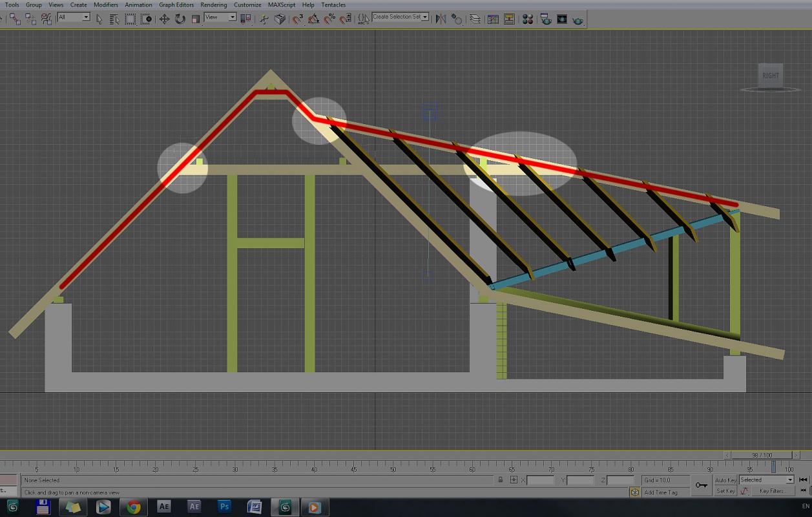Click the Select and Scale icon

coord(196,19)
